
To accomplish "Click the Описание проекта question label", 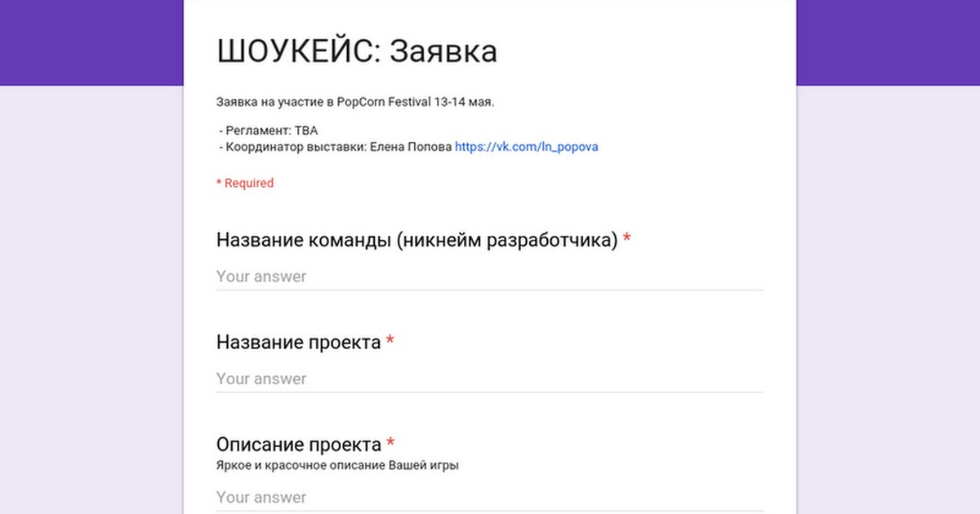I will click(x=298, y=445).
